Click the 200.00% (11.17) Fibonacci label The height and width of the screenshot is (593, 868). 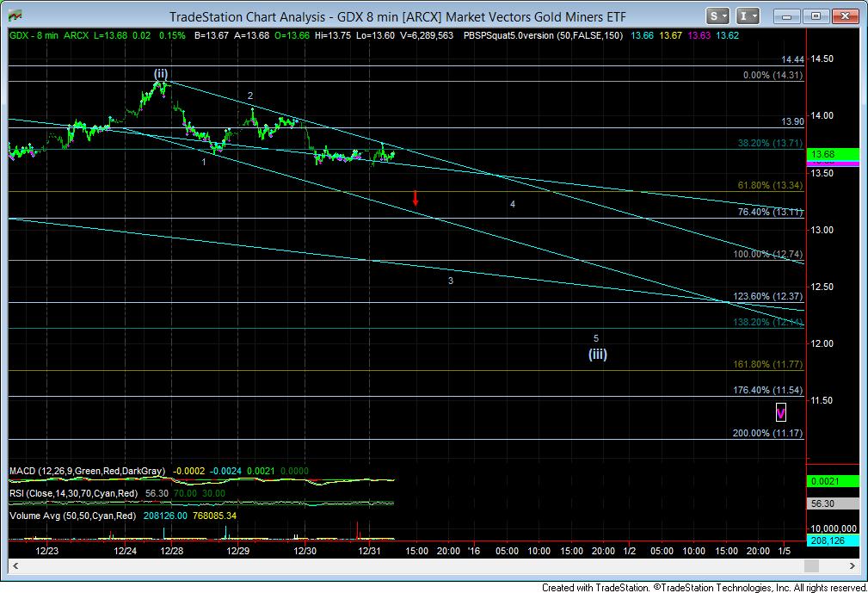[x=768, y=433]
